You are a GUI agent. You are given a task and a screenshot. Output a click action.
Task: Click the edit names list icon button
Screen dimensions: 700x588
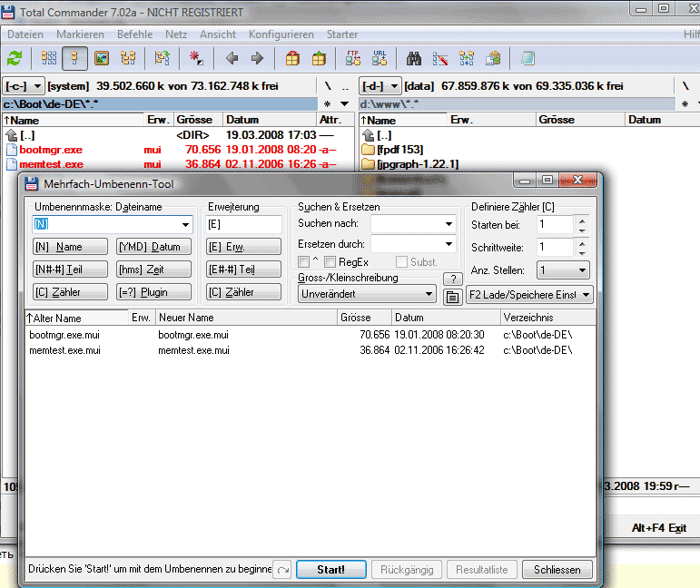pyautogui.click(x=453, y=297)
